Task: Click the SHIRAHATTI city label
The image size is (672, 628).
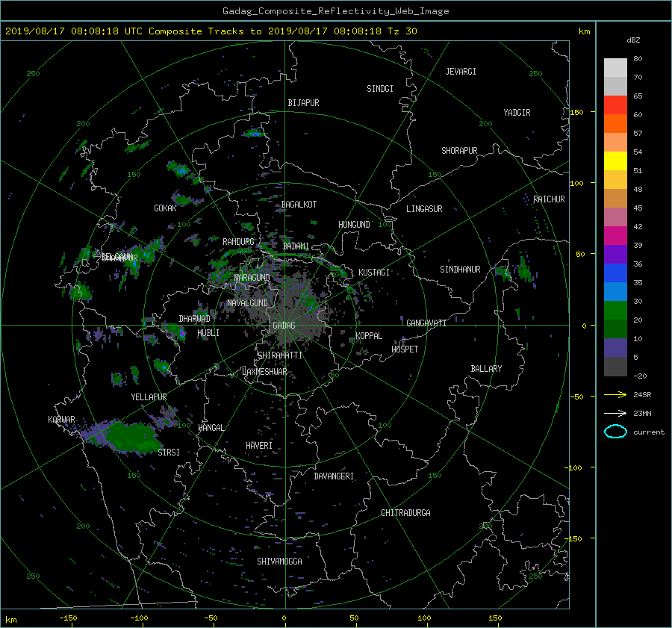Action: pos(280,355)
